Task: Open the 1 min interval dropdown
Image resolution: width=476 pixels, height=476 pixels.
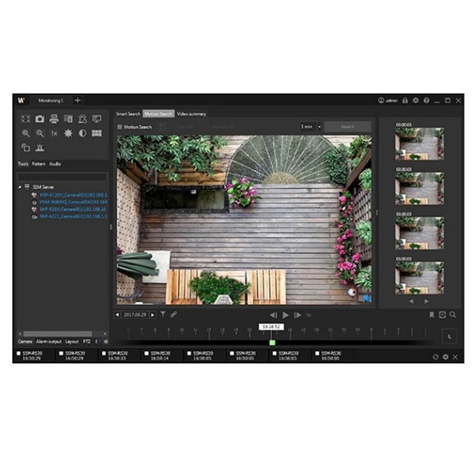Action: click(319, 127)
